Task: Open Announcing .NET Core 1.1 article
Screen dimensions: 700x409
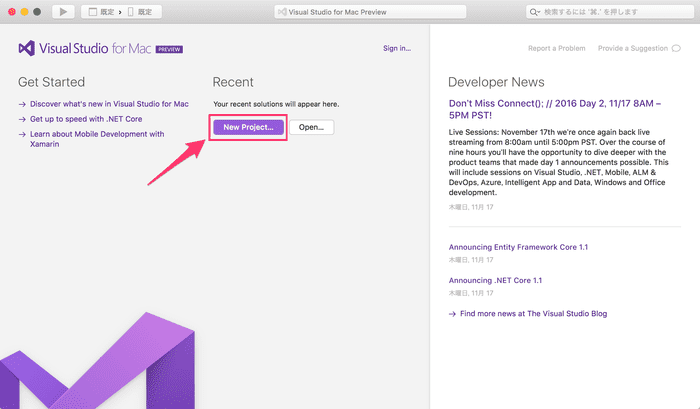Action: click(495, 281)
